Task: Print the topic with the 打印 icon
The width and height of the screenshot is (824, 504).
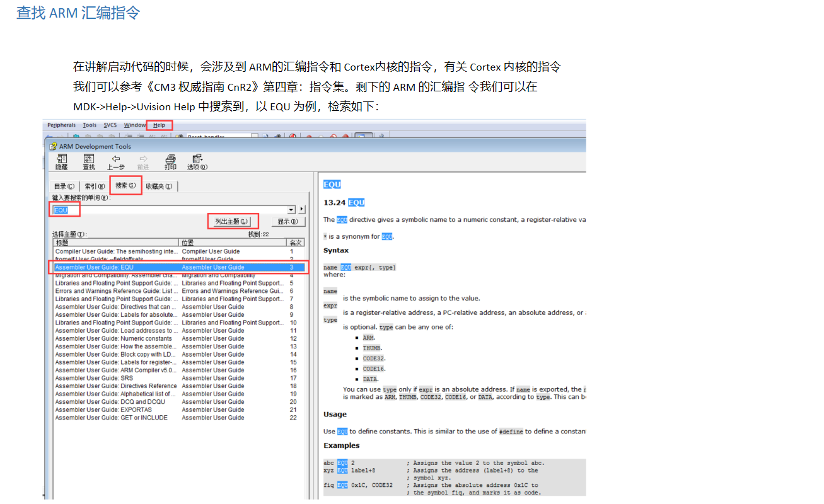Action: 170,162
